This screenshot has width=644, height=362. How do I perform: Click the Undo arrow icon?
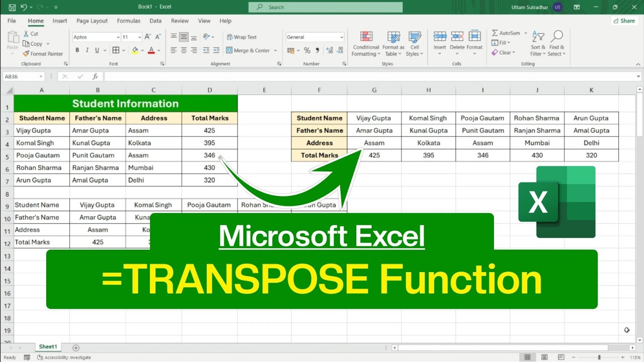[x=24, y=8]
